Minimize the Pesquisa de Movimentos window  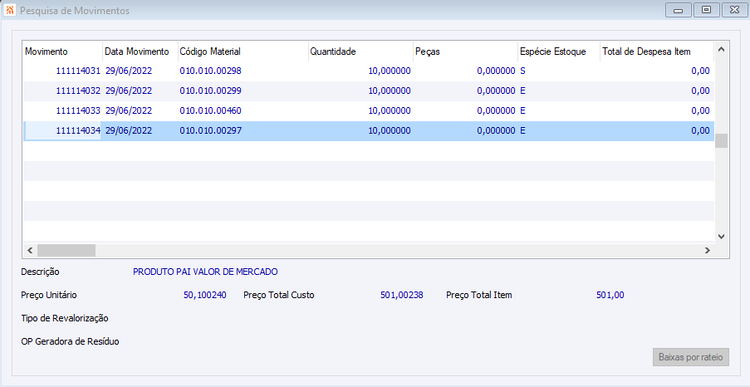678,10
